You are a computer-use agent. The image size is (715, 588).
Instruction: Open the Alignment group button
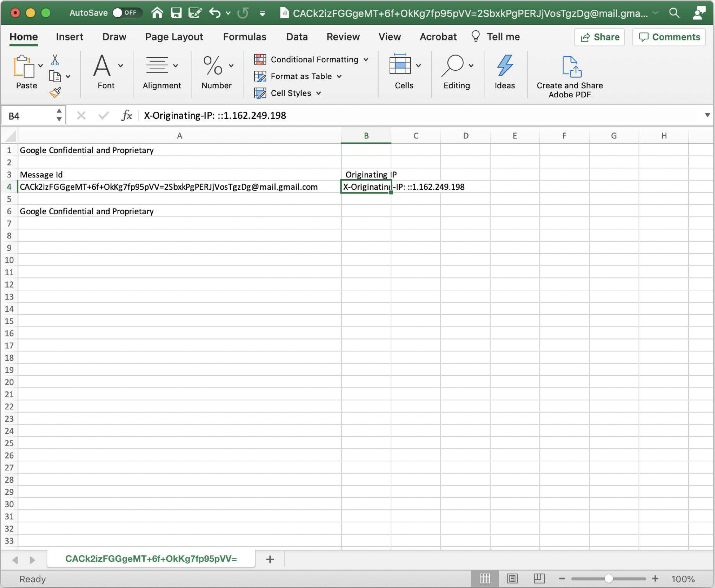pyautogui.click(x=162, y=72)
